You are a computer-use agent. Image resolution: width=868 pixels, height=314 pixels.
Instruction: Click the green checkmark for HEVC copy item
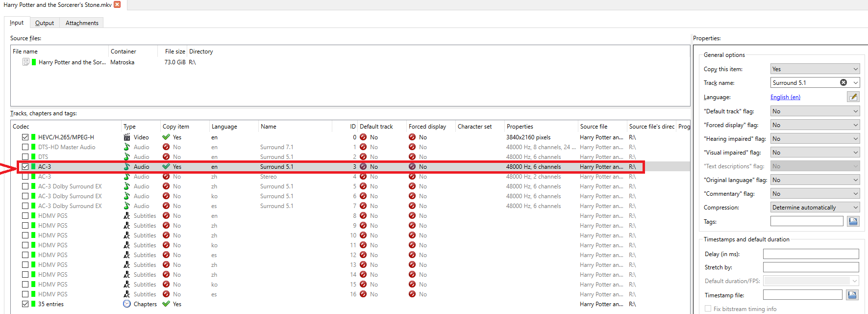pos(166,137)
